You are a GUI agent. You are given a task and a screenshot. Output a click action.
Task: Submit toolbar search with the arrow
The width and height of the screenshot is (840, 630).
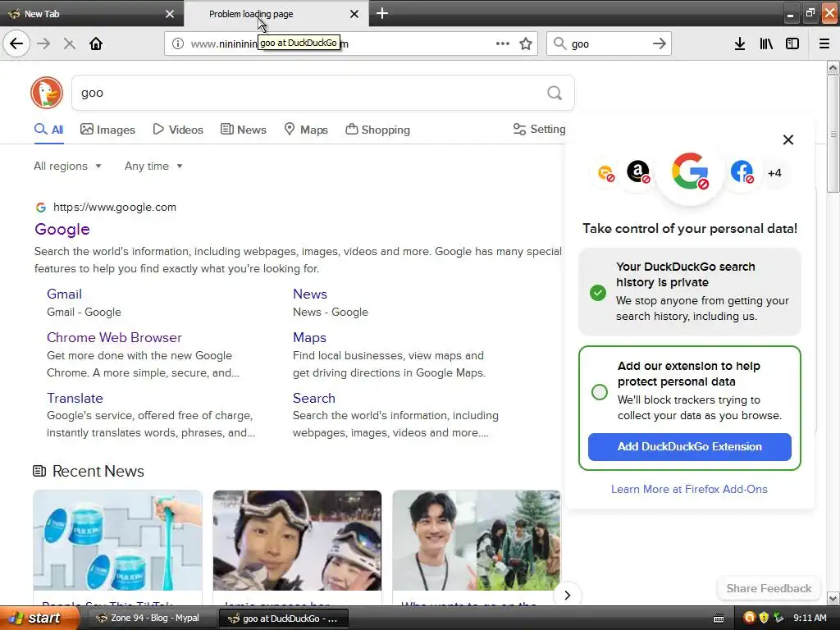[x=660, y=43]
